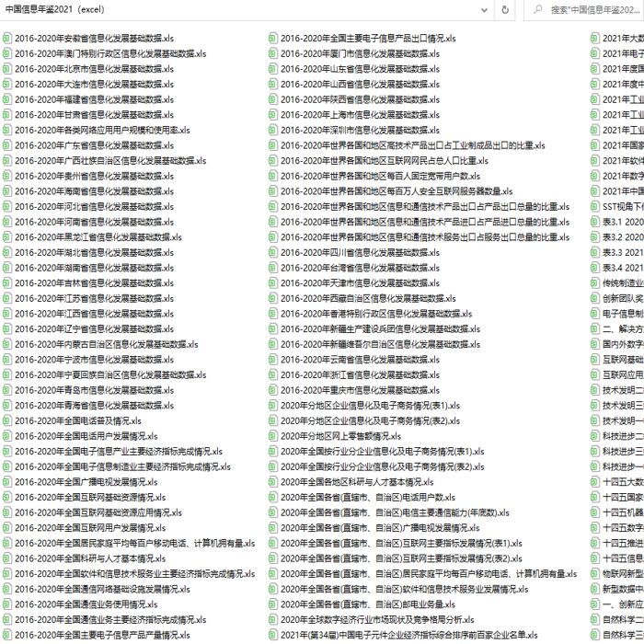Screen dimensions: 644x644
Task: Select 2016-2020年甘肃省信息化发展基础数据.xls
Action: point(95,115)
